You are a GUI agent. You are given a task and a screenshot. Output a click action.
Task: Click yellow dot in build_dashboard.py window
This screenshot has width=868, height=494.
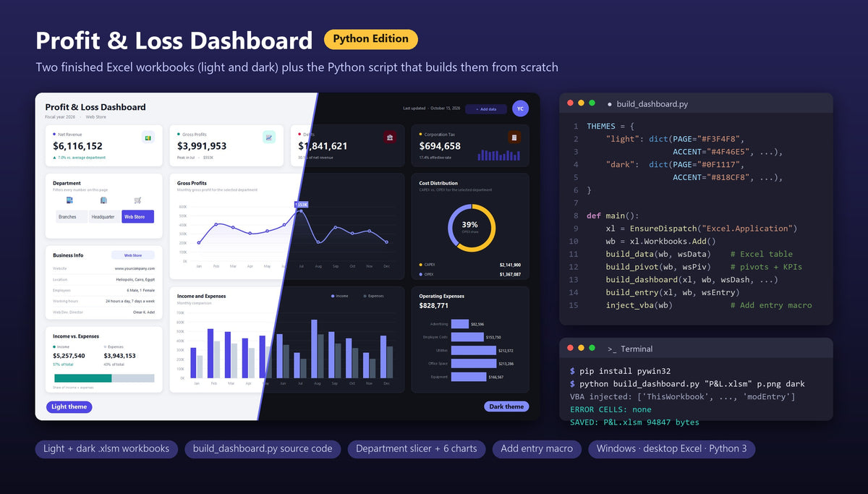click(x=582, y=103)
